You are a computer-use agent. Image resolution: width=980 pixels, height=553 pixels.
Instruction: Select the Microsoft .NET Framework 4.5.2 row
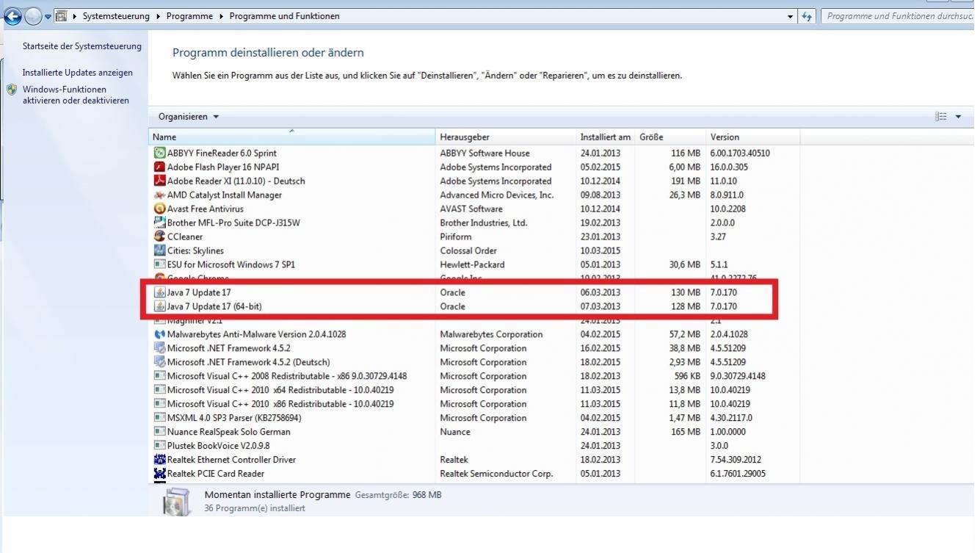(x=474, y=348)
